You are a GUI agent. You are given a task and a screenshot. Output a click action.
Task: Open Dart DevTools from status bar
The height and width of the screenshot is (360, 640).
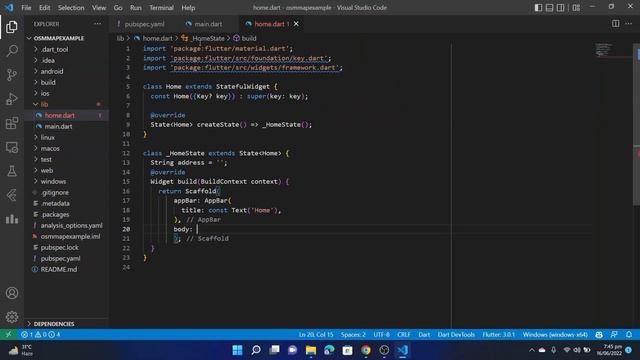point(456,334)
